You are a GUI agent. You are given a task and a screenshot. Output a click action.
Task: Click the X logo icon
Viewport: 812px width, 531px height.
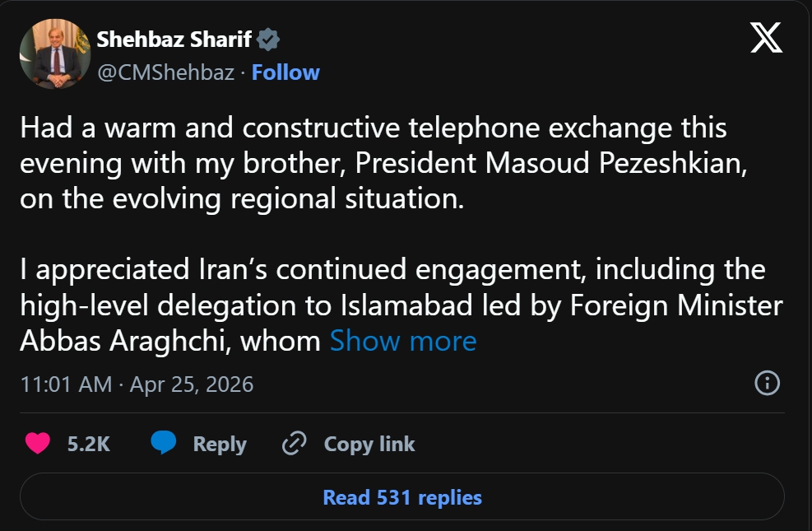tap(766, 38)
